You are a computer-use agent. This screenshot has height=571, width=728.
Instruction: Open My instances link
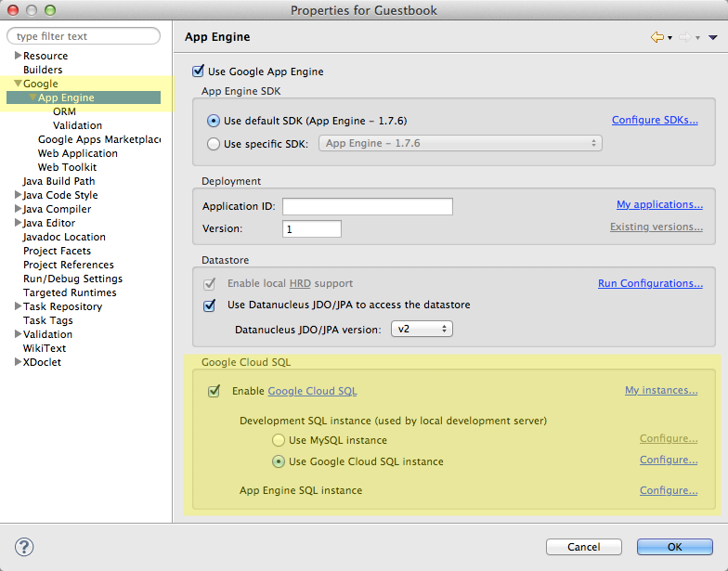pos(661,390)
